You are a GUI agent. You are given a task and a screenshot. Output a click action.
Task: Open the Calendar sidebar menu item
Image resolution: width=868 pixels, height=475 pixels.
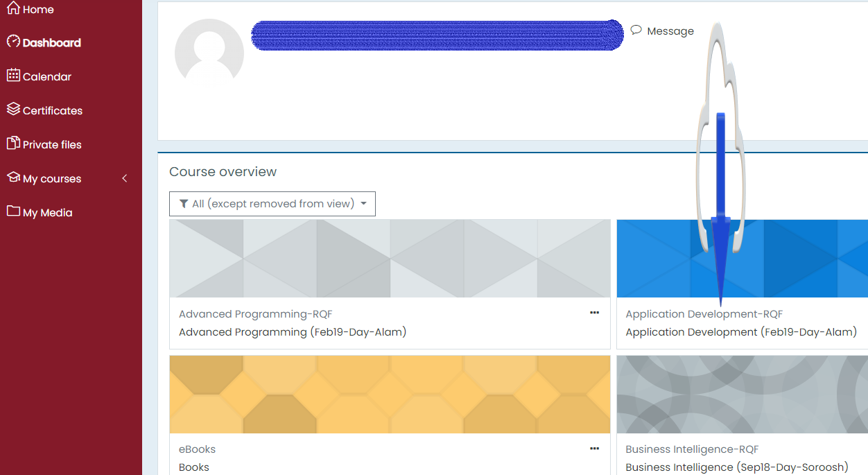(47, 77)
